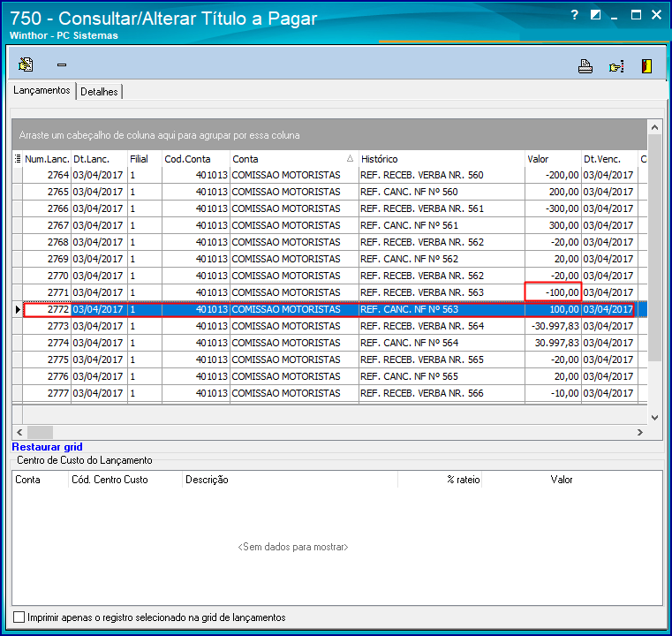Image resolution: width=672 pixels, height=636 pixels.
Task: Click the Dt.Venc. column header
Action: click(609, 159)
